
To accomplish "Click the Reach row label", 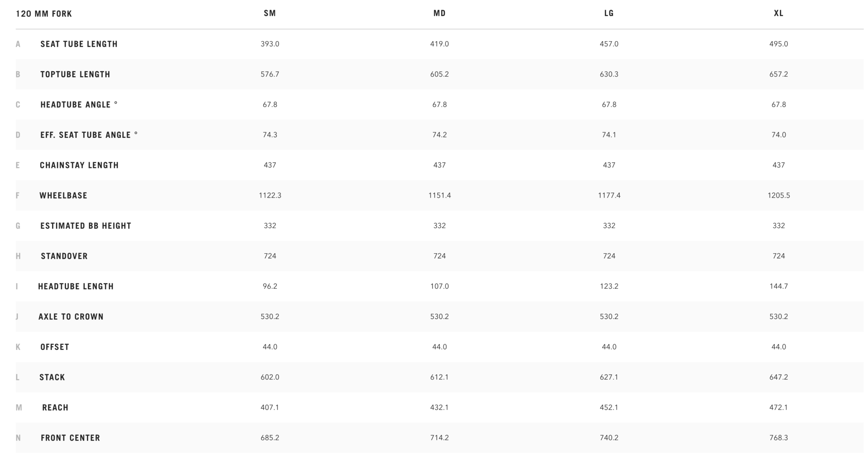I will tap(55, 408).
